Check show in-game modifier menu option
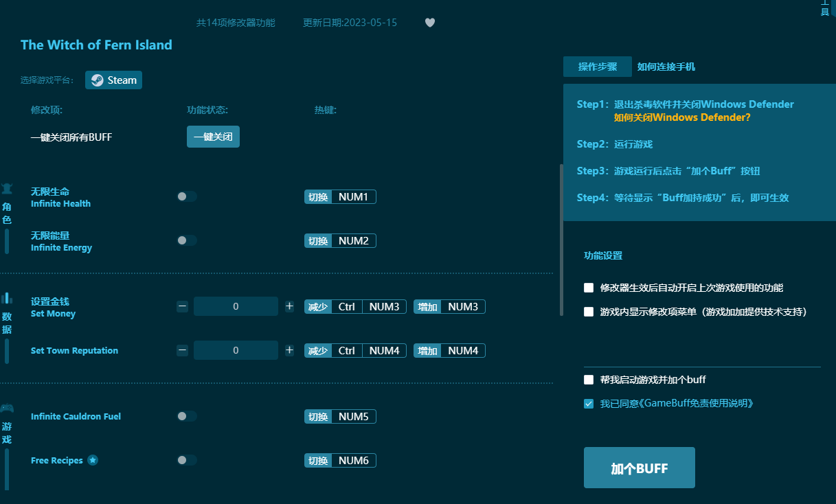This screenshot has height=504, width=836. (589, 312)
